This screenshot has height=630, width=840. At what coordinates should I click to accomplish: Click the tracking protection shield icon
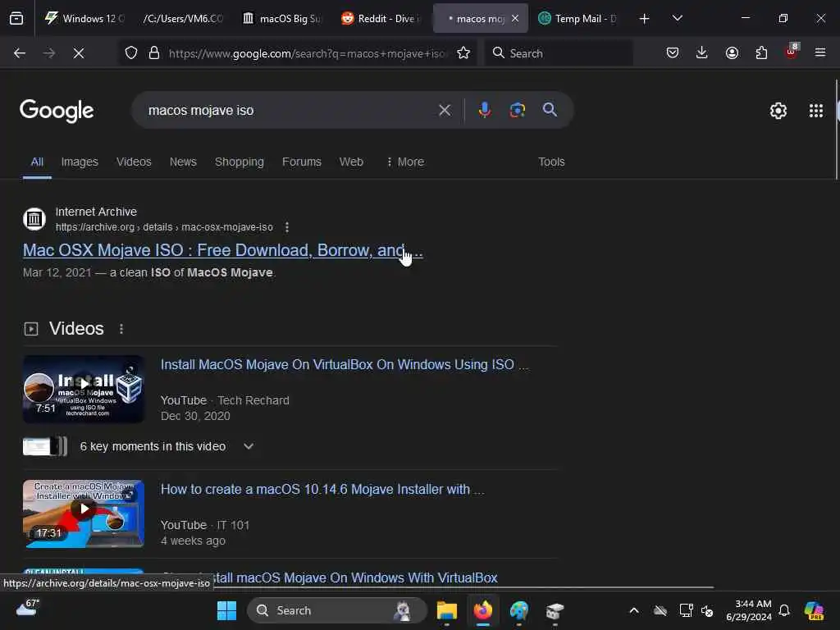(131, 53)
